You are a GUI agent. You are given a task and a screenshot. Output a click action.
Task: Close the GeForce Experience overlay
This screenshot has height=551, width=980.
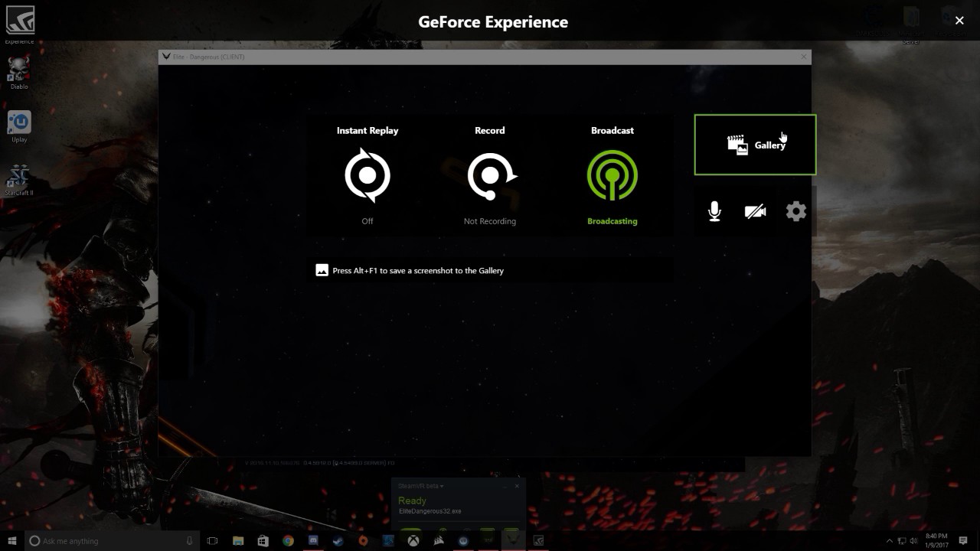click(959, 21)
